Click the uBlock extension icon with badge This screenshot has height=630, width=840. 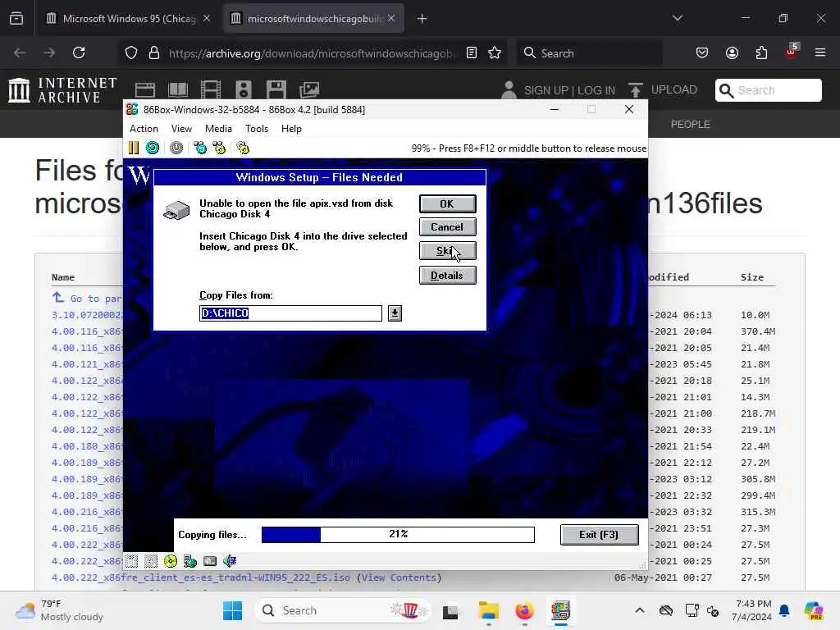click(x=792, y=52)
